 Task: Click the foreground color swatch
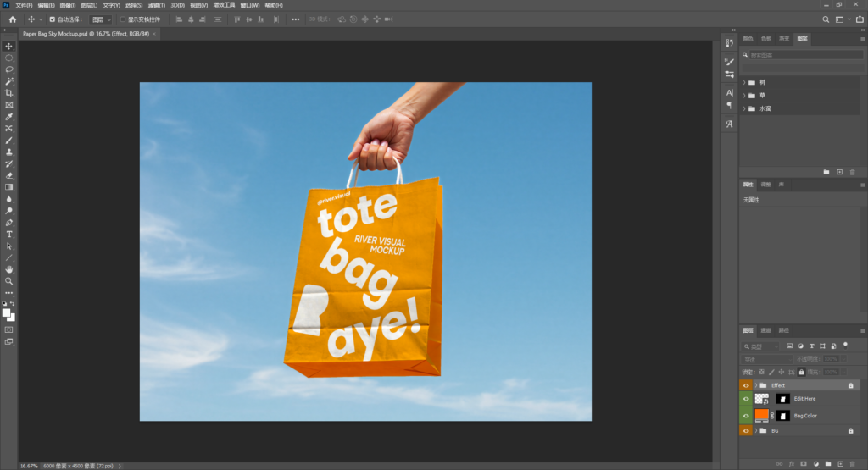(7, 313)
